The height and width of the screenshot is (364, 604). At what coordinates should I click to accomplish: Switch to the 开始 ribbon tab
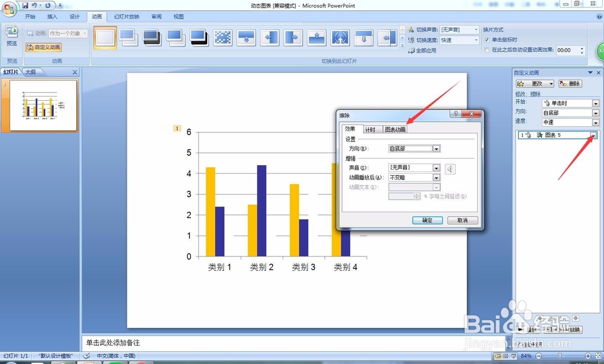click(x=30, y=16)
